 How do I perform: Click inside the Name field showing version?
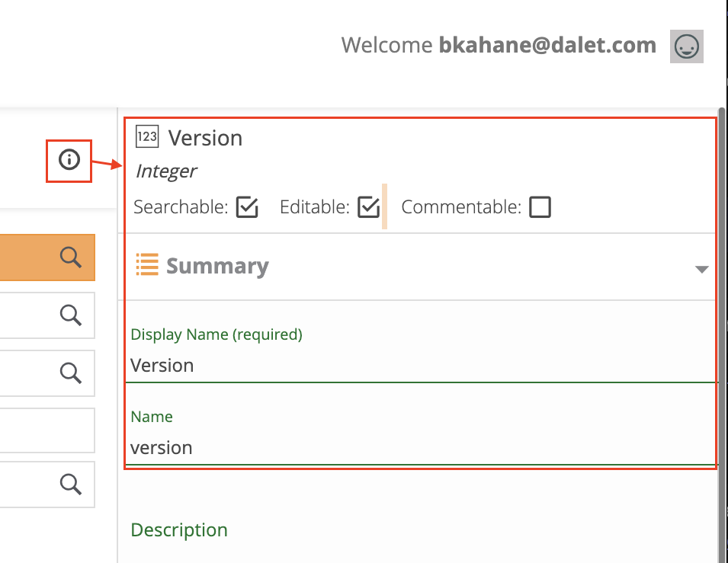coord(305,447)
